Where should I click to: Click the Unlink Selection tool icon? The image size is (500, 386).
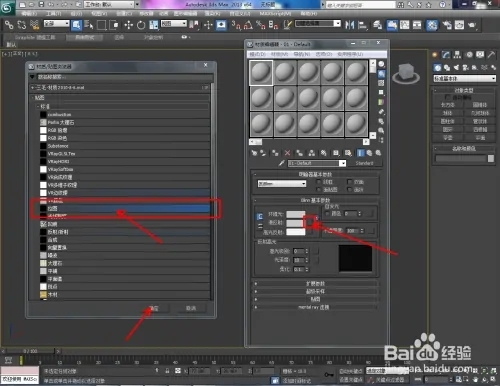click(22, 25)
